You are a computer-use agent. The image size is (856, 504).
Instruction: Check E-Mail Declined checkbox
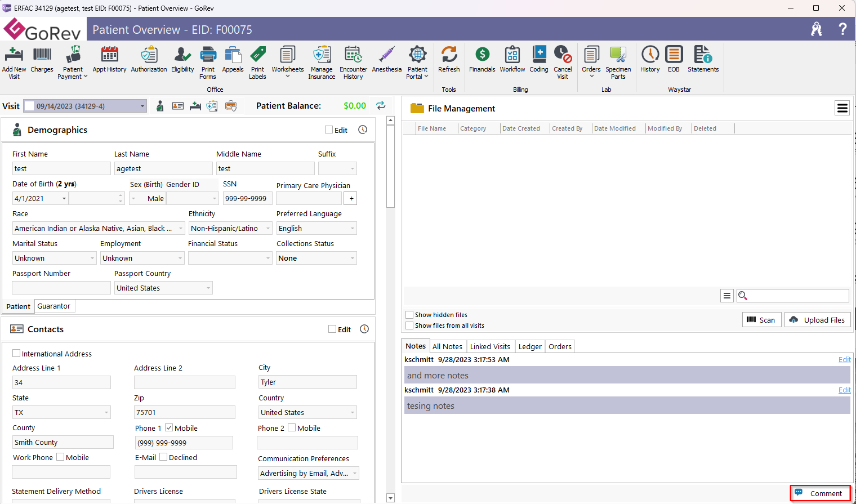pos(163,457)
